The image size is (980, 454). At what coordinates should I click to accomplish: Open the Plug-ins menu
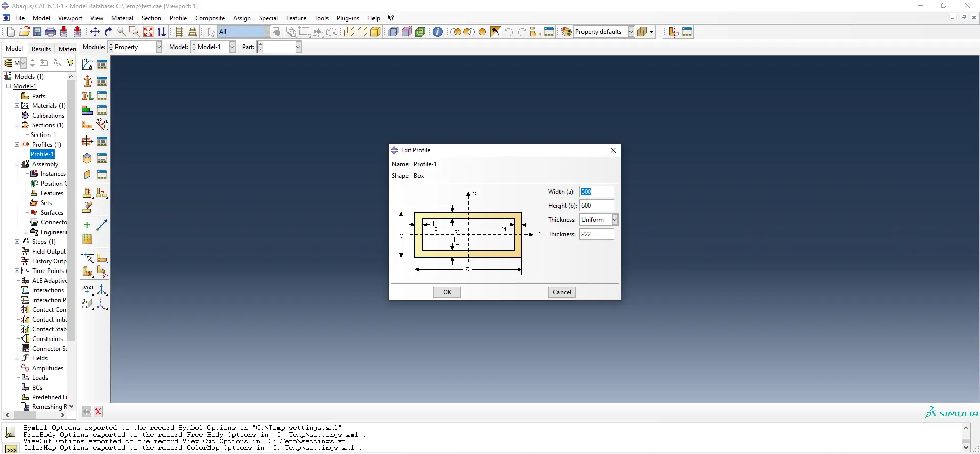[x=348, y=18]
